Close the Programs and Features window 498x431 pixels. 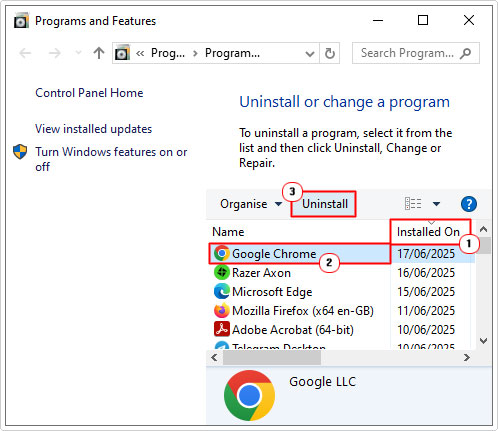coord(469,20)
